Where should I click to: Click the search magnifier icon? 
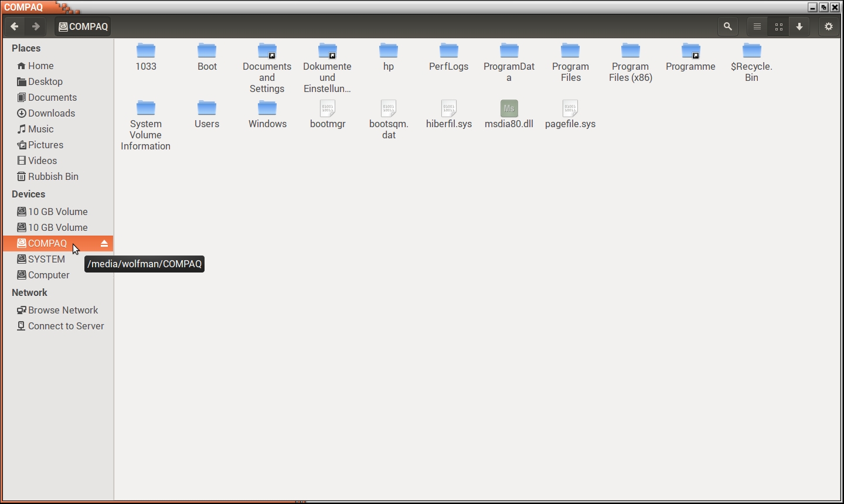tap(727, 26)
